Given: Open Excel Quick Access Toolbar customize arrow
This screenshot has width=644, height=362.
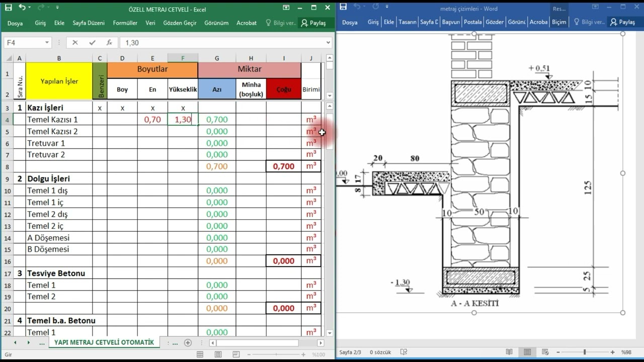Looking at the screenshot, I should (x=57, y=8).
